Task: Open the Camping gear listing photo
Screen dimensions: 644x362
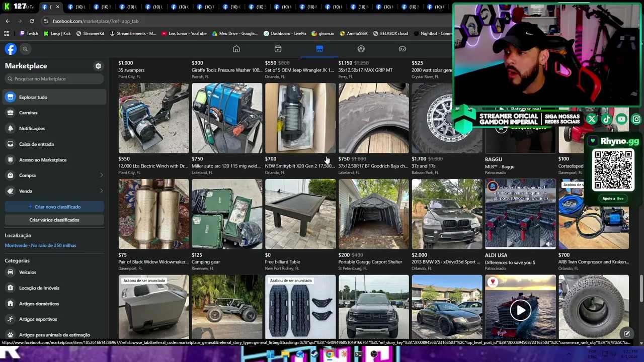Action: [x=227, y=214]
